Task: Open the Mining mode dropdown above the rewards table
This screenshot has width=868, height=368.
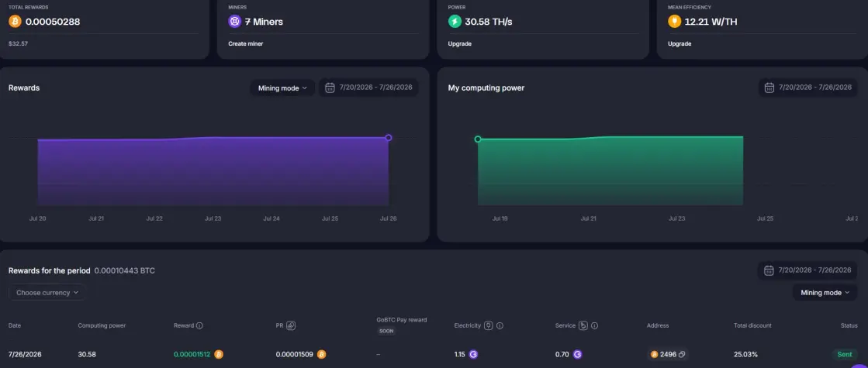Action: [825, 292]
